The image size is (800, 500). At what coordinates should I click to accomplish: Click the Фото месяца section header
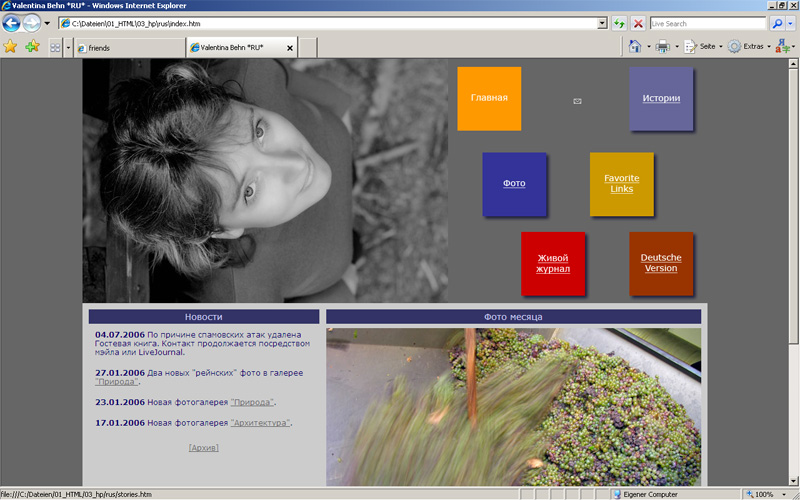[x=513, y=317]
